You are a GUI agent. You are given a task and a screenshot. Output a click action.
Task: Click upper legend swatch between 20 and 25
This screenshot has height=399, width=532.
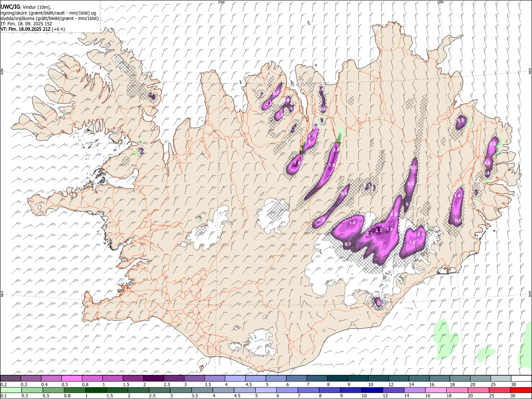pyautogui.click(x=480, y=378)
